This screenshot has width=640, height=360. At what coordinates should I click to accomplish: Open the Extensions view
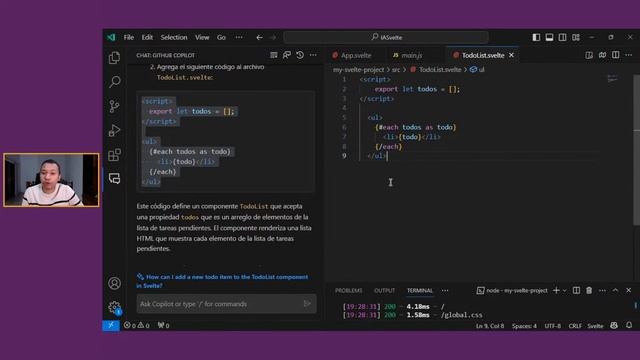click(x=114, y=155)
